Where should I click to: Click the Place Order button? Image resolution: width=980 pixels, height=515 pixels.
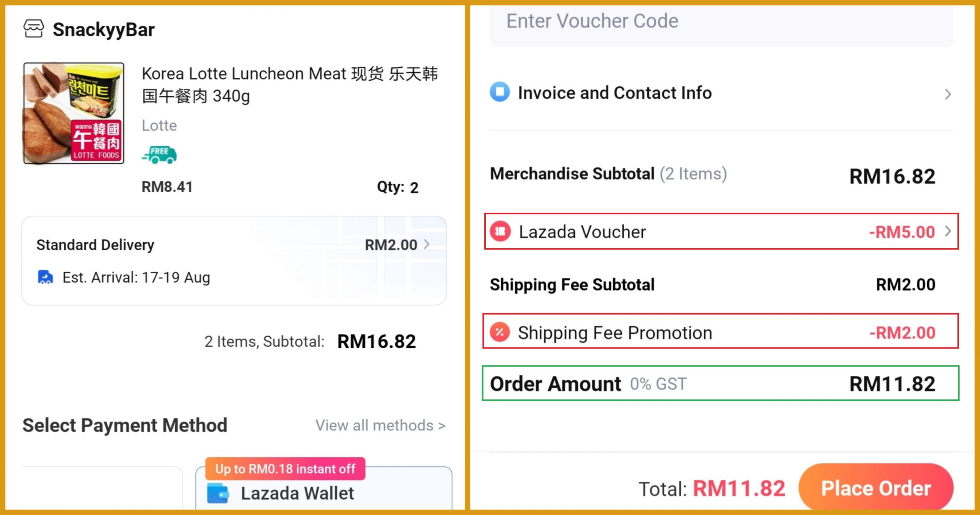click(876, 488)
